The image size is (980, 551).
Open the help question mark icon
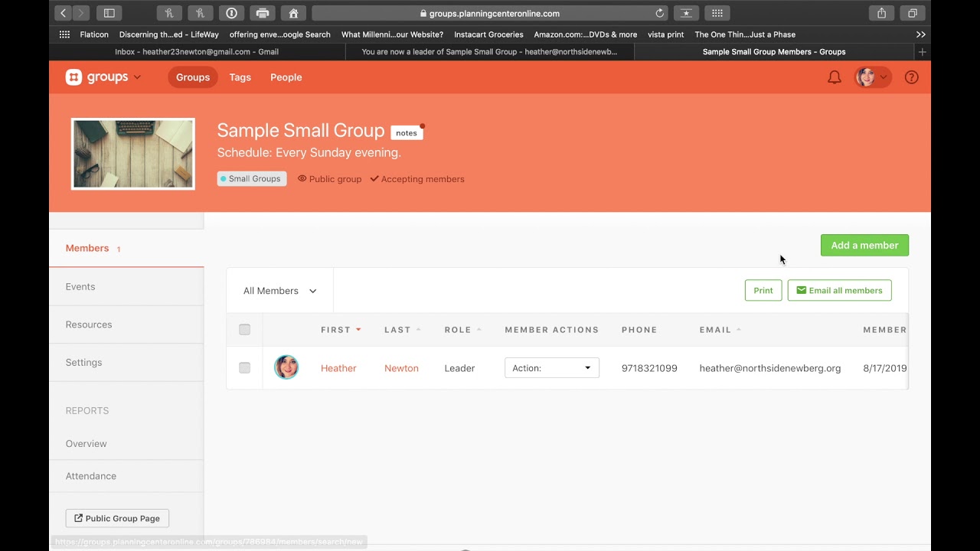pos(911,77)
